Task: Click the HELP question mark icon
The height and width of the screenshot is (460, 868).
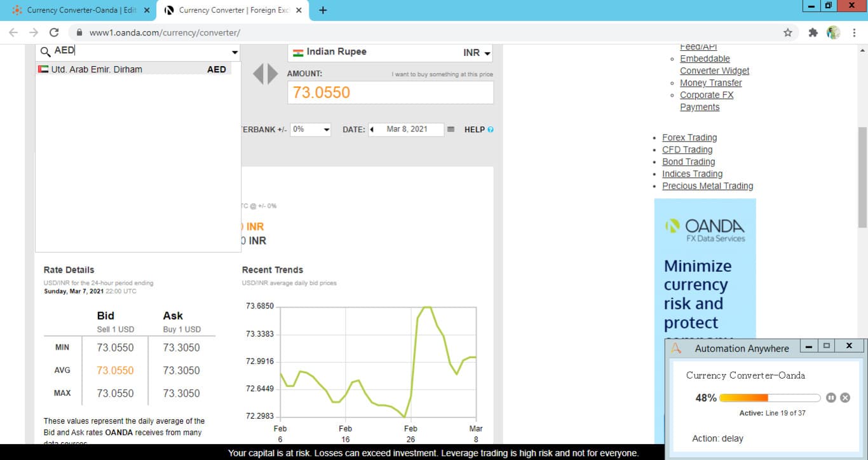Action: 490,130
